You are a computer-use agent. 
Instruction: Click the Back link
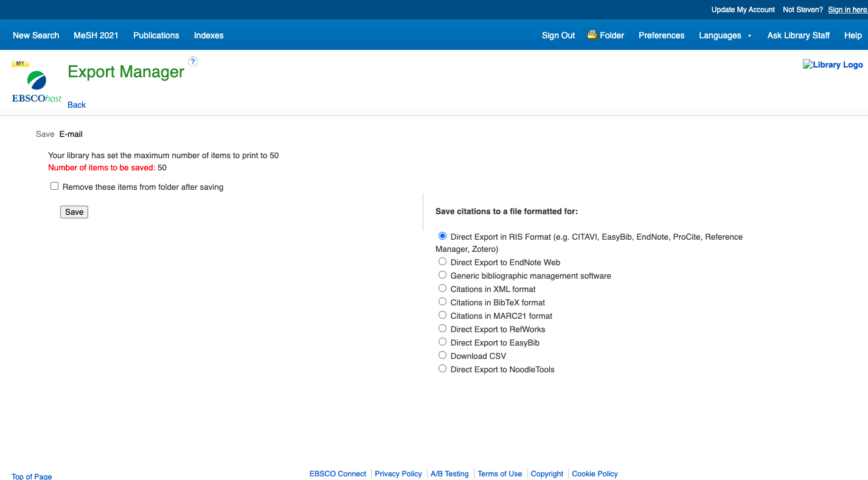(77, 105)
